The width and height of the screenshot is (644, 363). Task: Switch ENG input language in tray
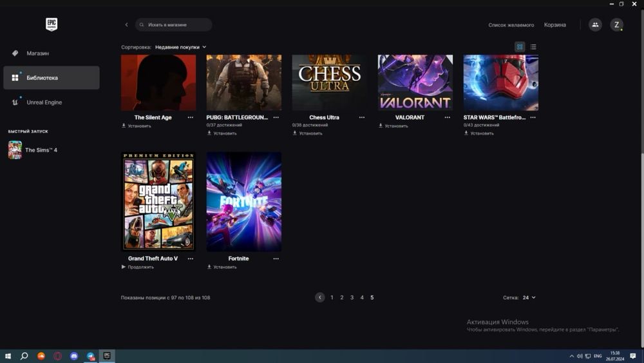(598, 356)
